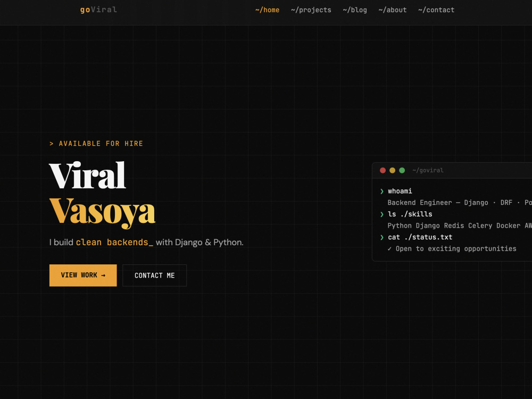Click the 'cat ./status.txt' command
The width and height of the screenshot is (532, 399).
click(x=420, y=237)
